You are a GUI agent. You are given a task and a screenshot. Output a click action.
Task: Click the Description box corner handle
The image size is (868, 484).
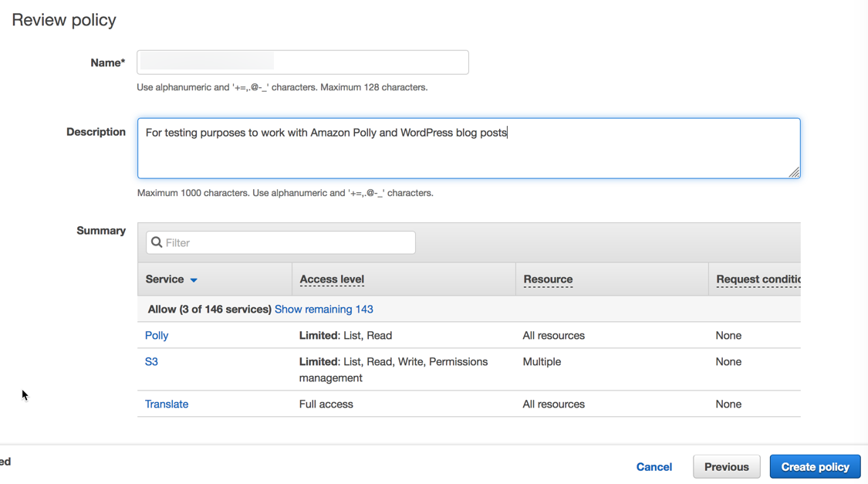795,172
